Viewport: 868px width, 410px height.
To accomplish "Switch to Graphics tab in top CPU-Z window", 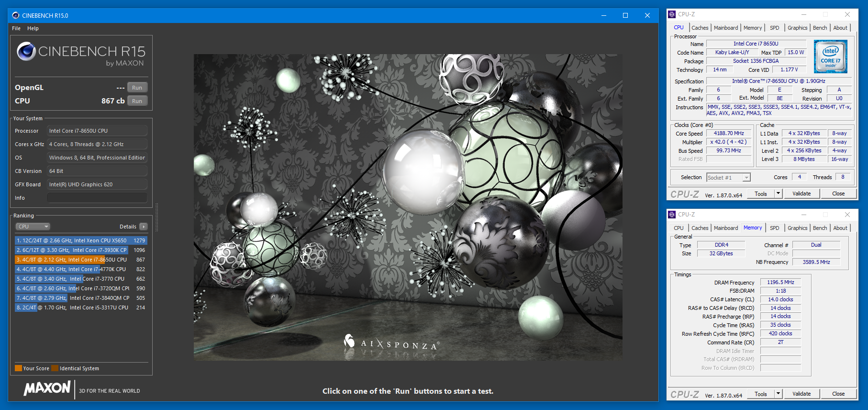I will point(797,28).
